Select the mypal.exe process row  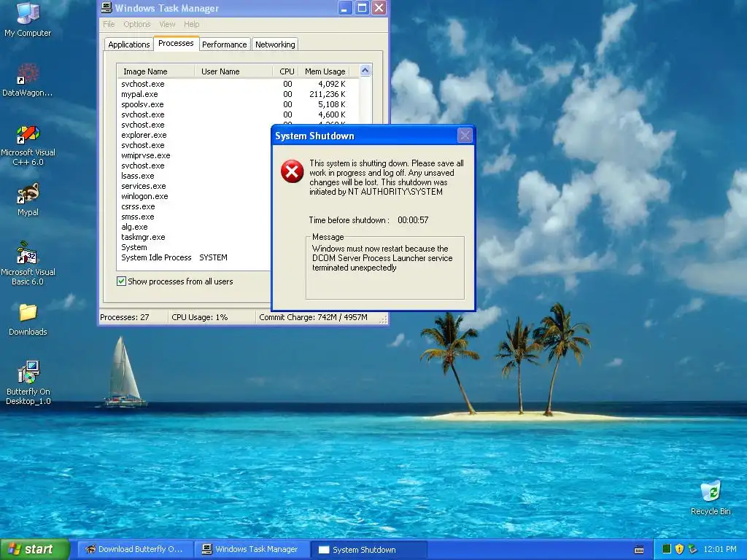pyautogui.click(x=238, y=94)
